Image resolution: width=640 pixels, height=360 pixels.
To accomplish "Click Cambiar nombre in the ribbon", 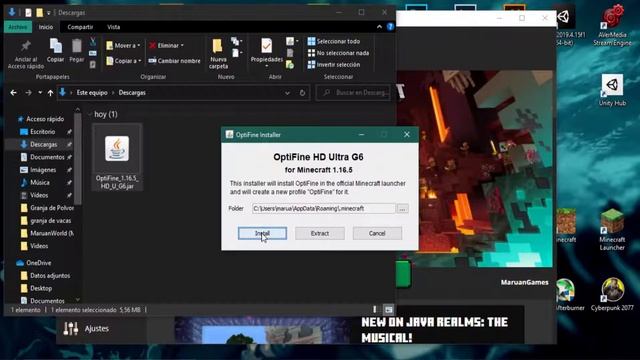I will [174, 60].
